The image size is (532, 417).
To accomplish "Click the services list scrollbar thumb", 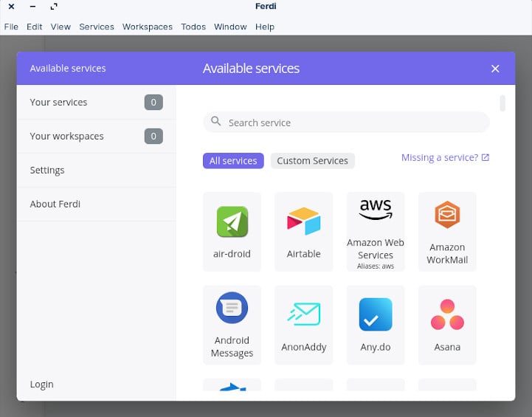I will 502,103.
